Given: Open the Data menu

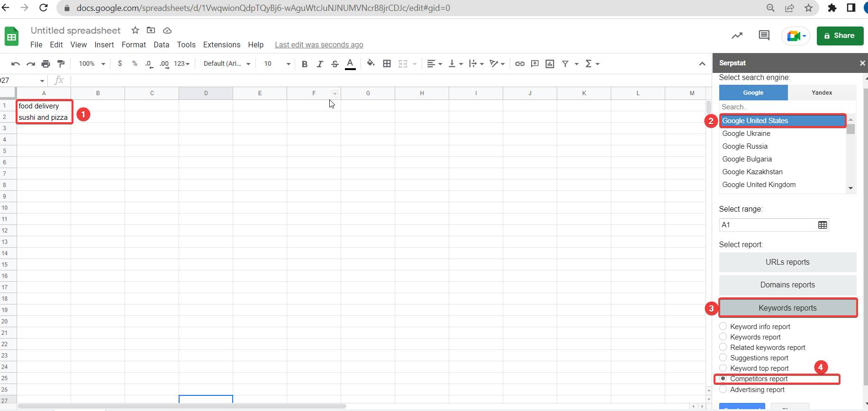Looking at the screenshot, I should coord(161,45).
